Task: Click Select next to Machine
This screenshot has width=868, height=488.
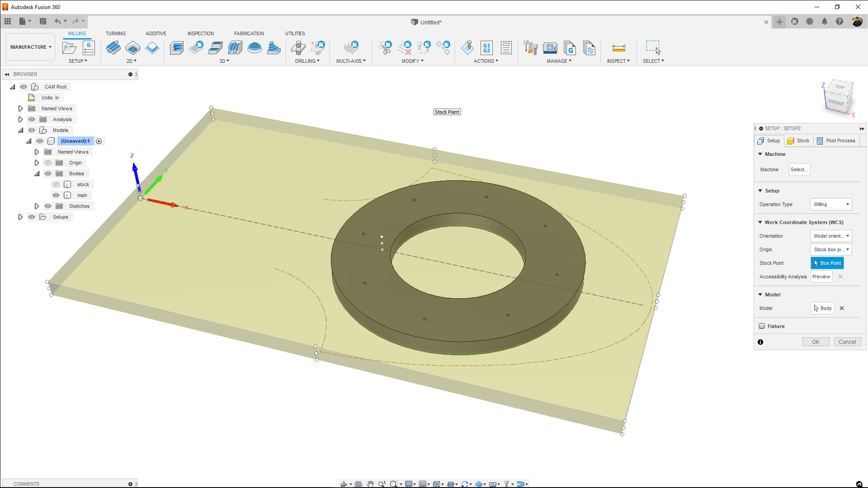Action: [799, 169]
